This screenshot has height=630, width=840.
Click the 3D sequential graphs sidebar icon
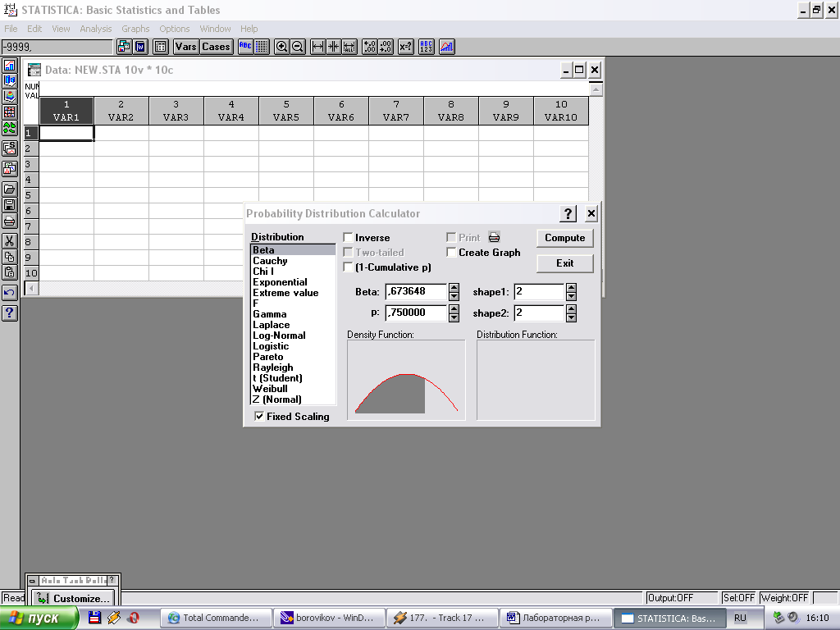pos(10,81)
